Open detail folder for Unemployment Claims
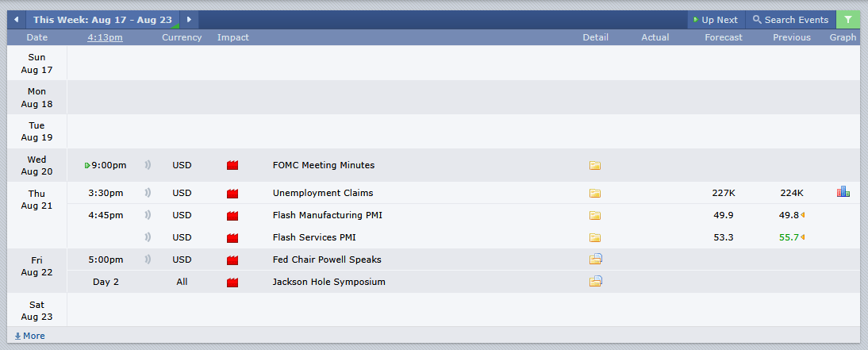 click(x=594, y=194)
